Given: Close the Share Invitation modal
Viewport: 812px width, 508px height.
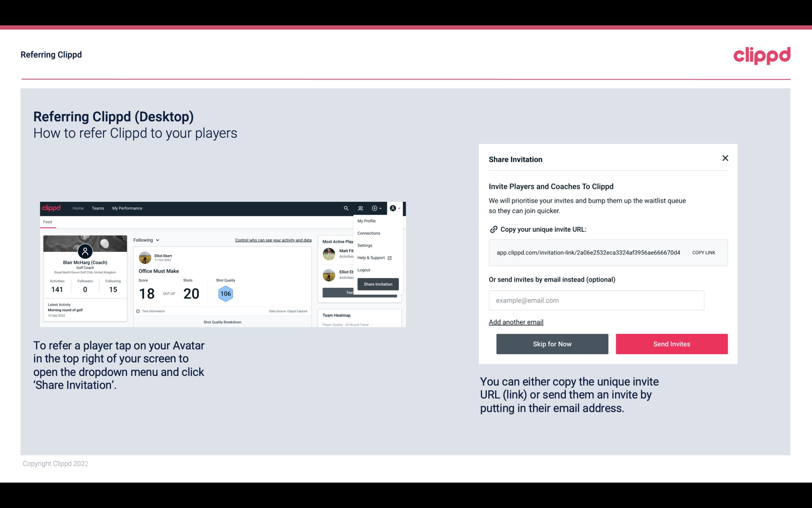Looking at the screenshot, I should tap(725, 158).
